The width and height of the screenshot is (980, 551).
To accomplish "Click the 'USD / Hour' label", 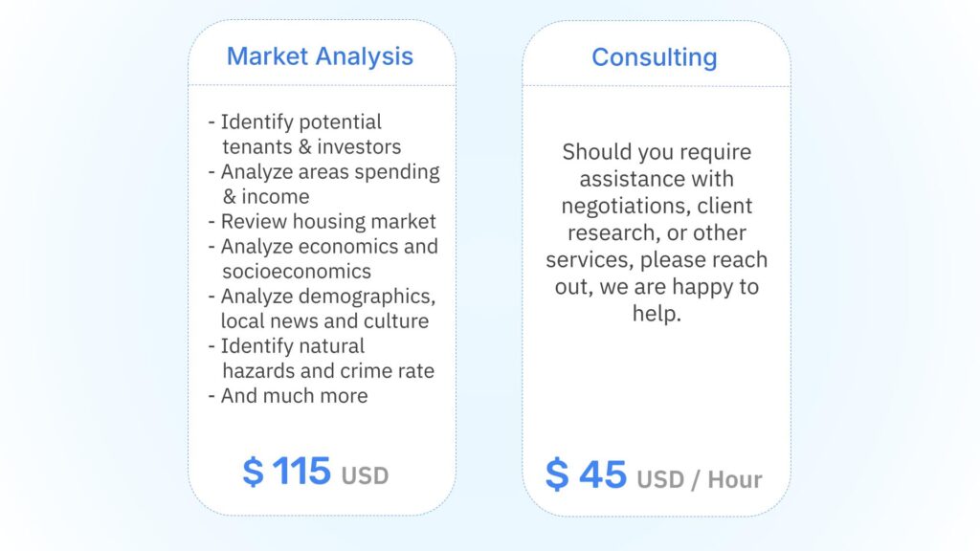I will click(700, 480).
